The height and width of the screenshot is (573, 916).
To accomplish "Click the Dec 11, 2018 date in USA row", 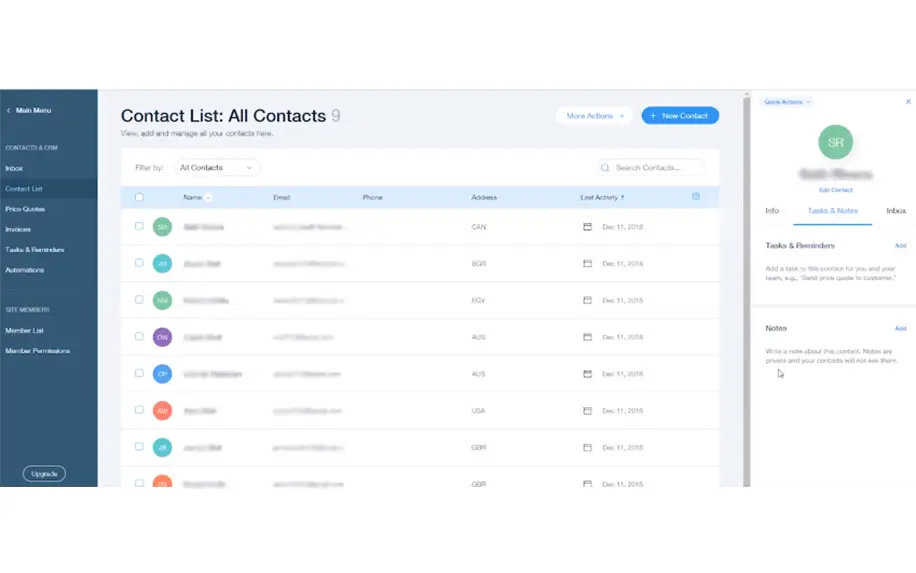I will point(623,411).
